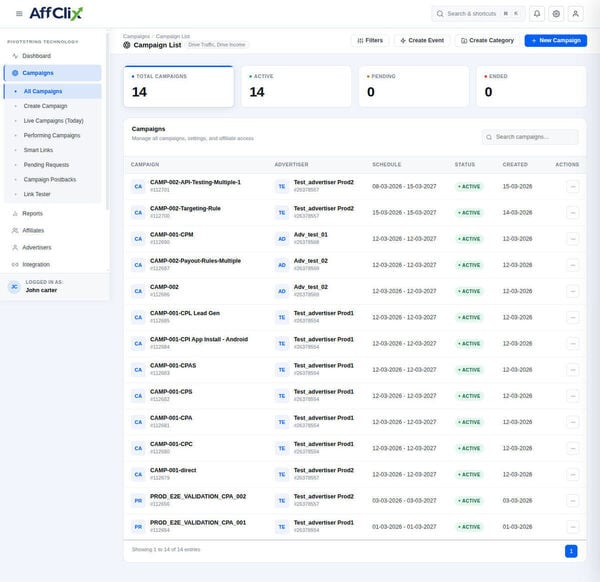The height and width of the screenshot is (582, 600).
Task: Open actions menu for CAMP-001-CPAS
Action: 572,370
